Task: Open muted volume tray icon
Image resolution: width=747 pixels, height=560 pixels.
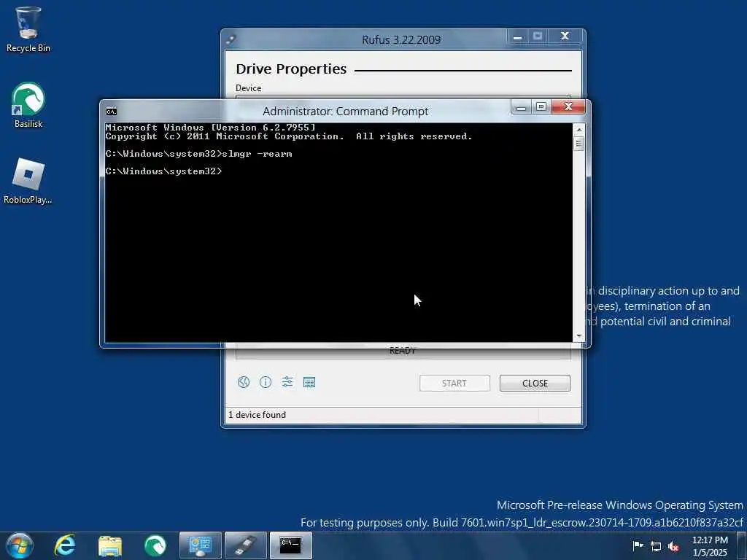Action: pos(673,546)
